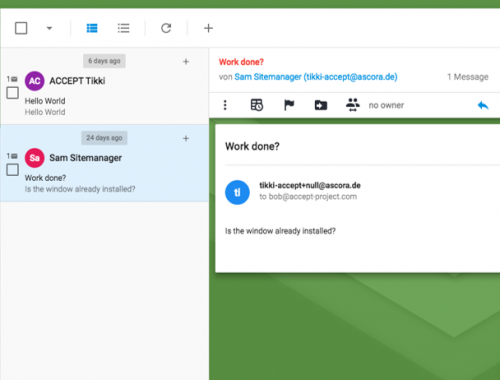This screenshot has height=380, width=500.
Task: Click the plus icon in top toolbar
Action: pyautogui.click(x=208, y=28)
